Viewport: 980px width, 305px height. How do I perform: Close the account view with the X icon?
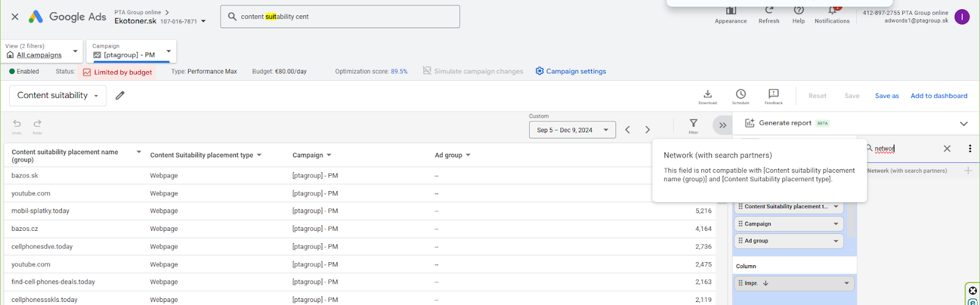15,17
